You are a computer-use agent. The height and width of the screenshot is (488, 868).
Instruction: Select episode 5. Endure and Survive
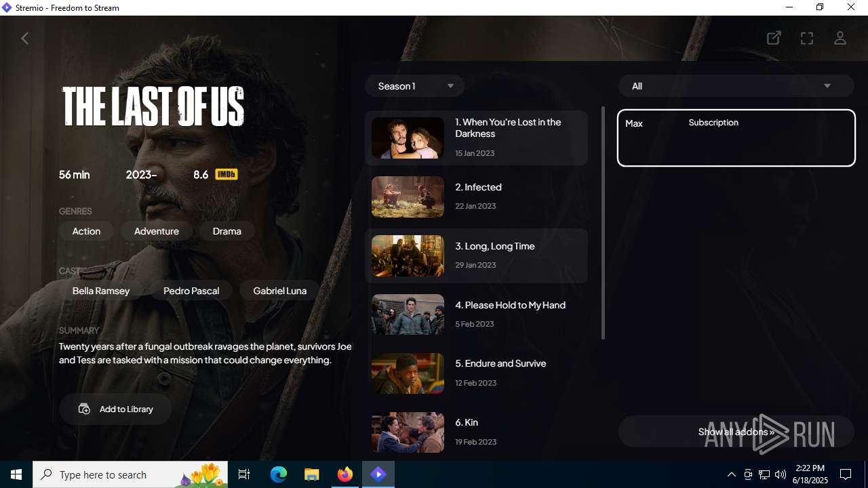pos(476,373)
